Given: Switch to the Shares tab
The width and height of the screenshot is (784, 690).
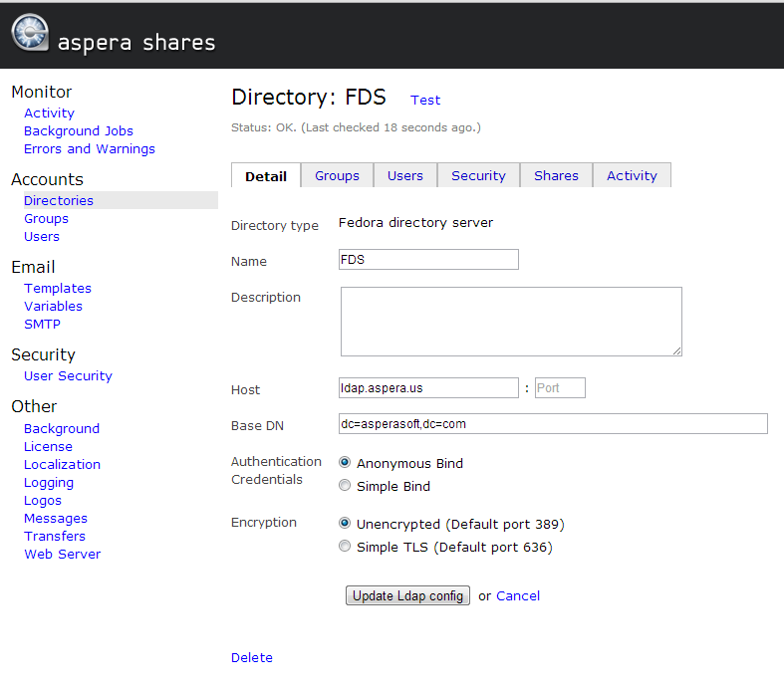Looking at the screenshot, I should point(556,176).
